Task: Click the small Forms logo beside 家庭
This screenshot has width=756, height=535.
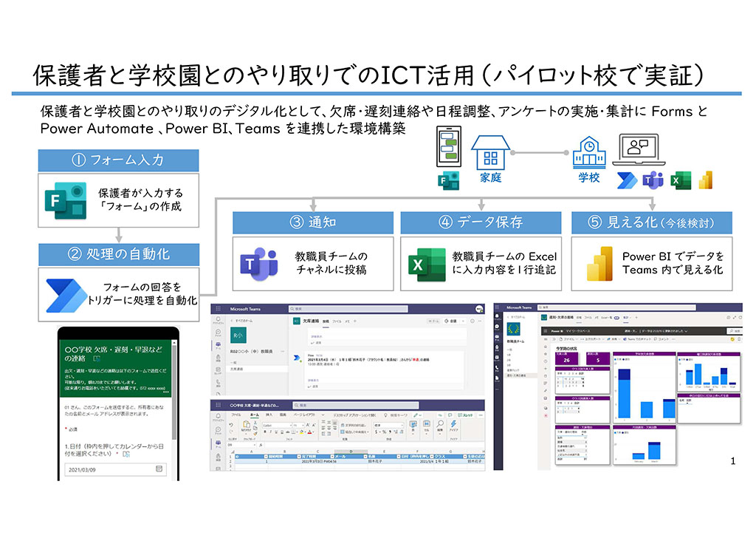Action: click(448, 180)
